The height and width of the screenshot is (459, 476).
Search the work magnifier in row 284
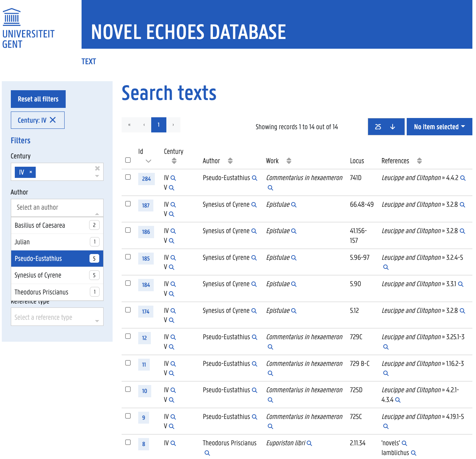coord(270,188)
